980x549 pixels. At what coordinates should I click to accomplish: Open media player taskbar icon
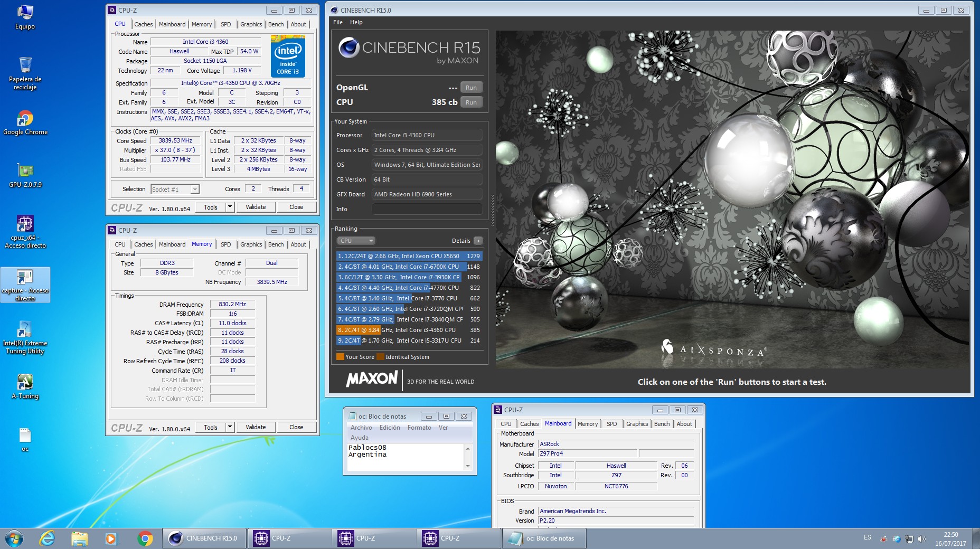[111, 538]
